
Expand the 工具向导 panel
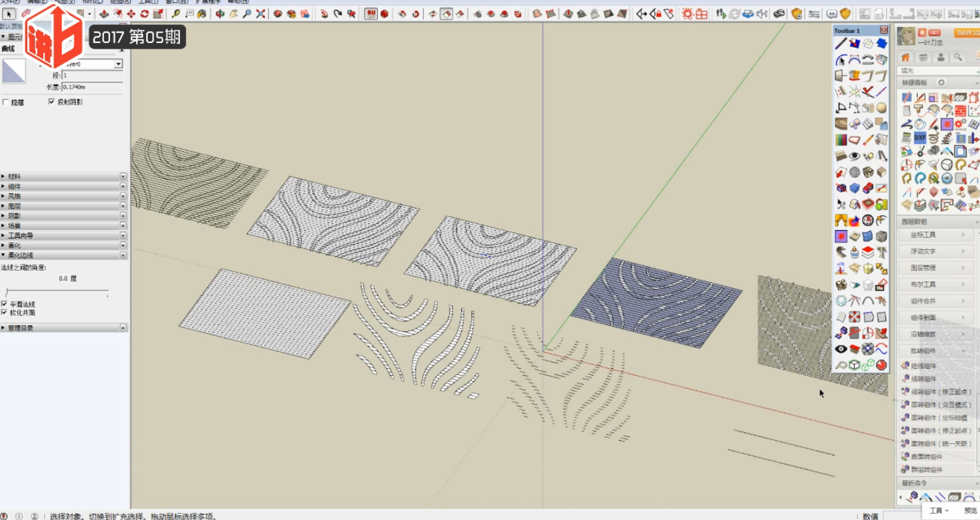click(x=64, y=236)
